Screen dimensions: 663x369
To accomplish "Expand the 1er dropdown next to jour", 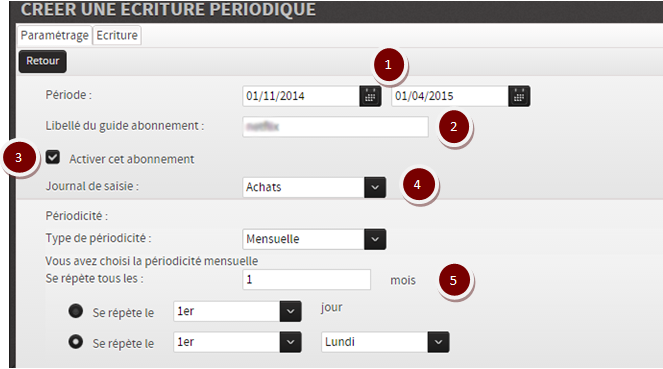I will (x=290, y=312).
